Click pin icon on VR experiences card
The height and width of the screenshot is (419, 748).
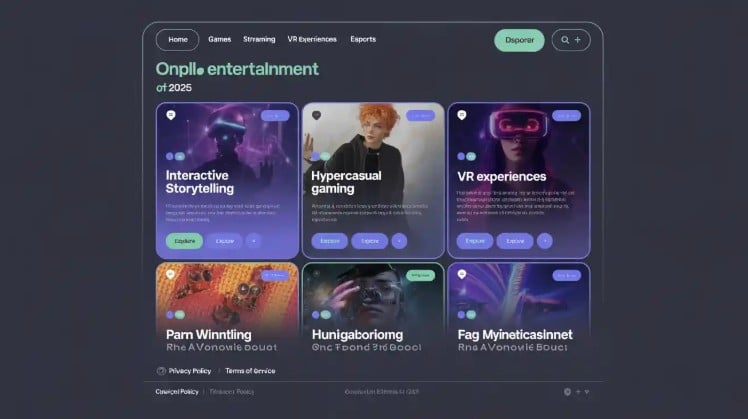[x=463, y=115]
